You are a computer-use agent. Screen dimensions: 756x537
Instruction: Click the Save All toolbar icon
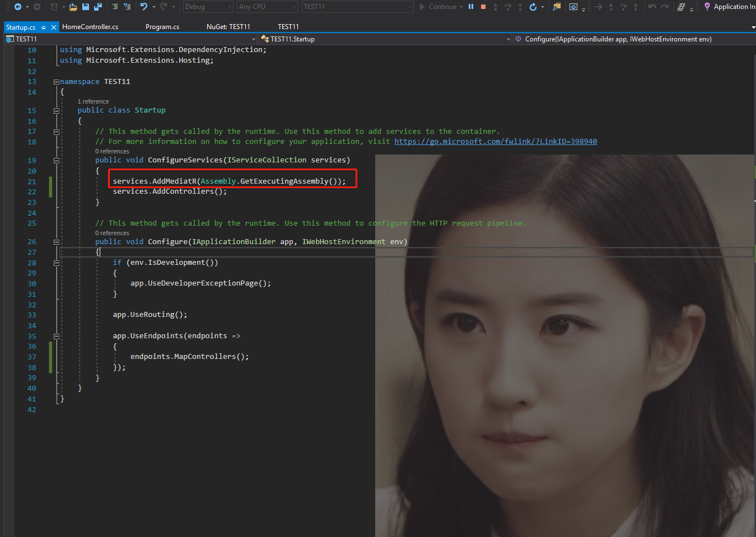[x=97, y=7]
